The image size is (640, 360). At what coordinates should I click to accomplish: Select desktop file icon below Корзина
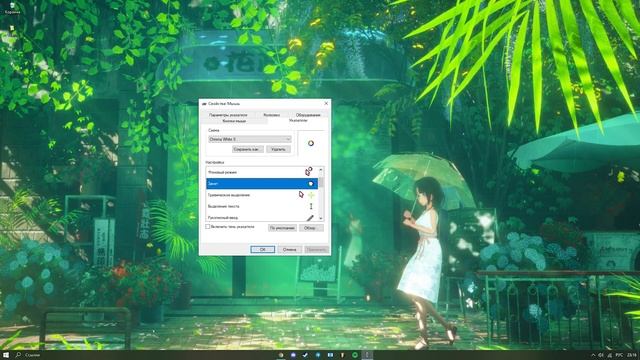(x=12, y=29)
